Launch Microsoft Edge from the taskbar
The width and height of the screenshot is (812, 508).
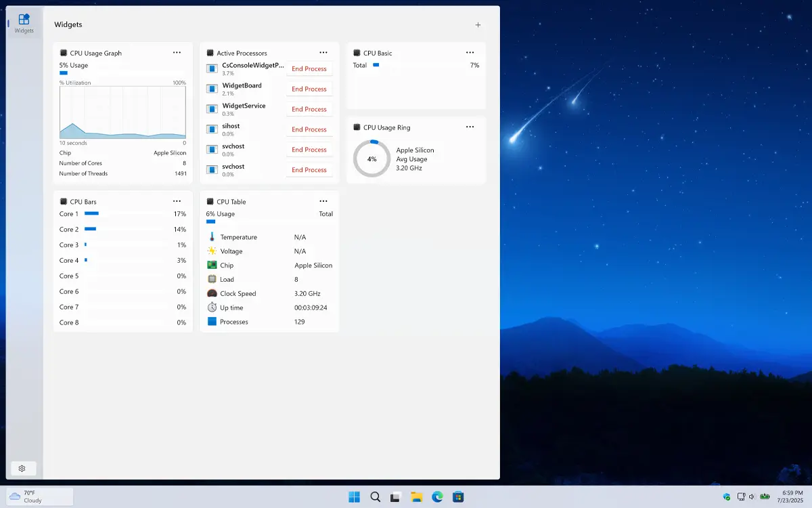pyautogui.click(x=437, y=497)
